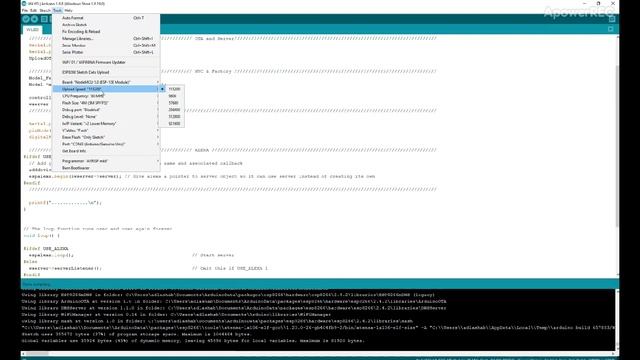Click the "Using library WiFiManager" console line
Screen dimensions: 640x360
176,314
